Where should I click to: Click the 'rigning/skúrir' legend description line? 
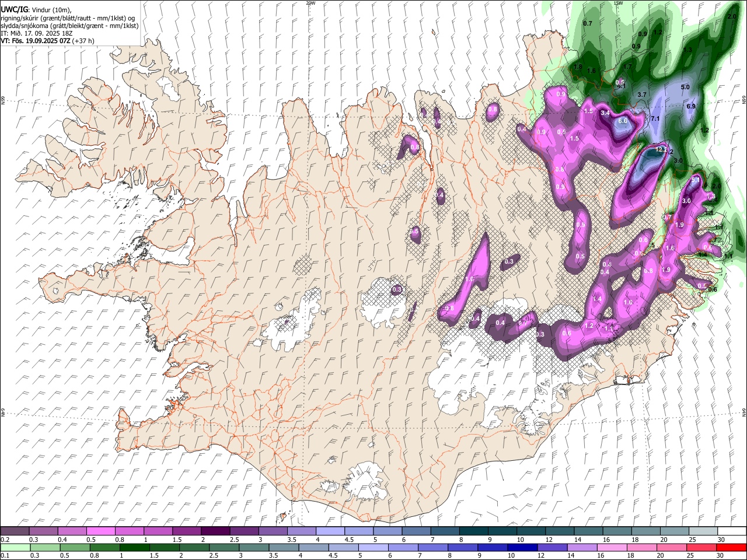pyautogui.click(x=69, y=18)
